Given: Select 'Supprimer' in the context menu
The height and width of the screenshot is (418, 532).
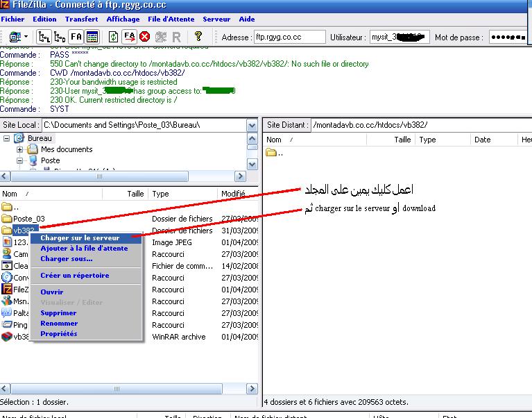Looking at the screenshot, I should (x=58, y=313).
